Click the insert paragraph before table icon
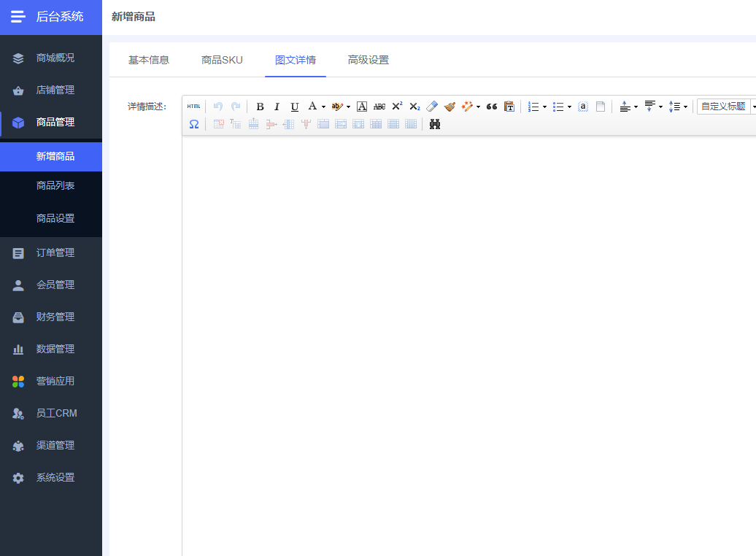 236,125
